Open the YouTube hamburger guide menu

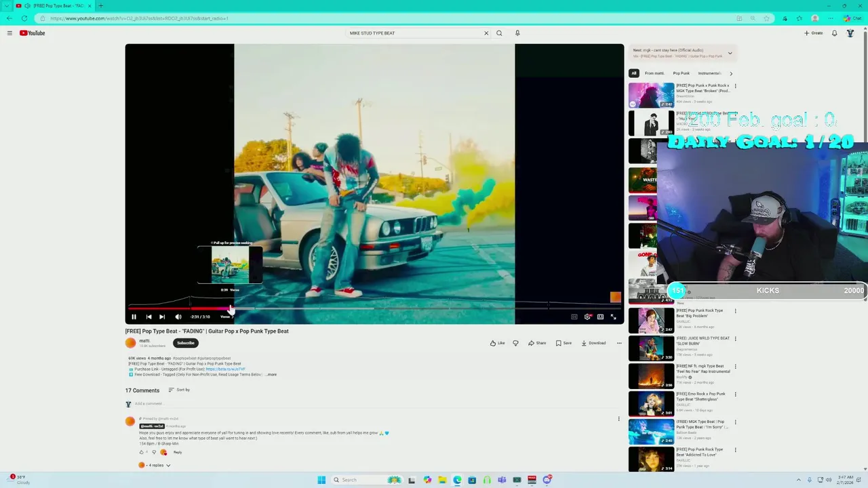click(9, 33)
